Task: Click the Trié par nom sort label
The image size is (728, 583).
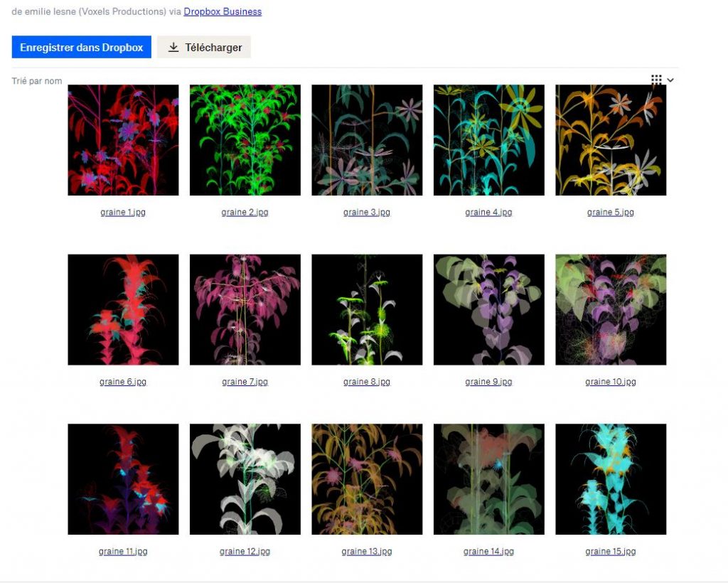Action: point(37,81)
